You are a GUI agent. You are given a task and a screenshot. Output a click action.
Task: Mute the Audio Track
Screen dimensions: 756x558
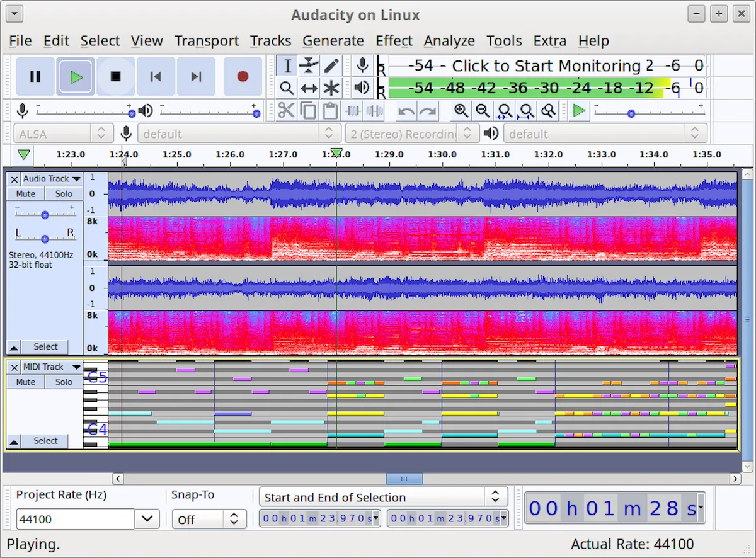(25, 193)
